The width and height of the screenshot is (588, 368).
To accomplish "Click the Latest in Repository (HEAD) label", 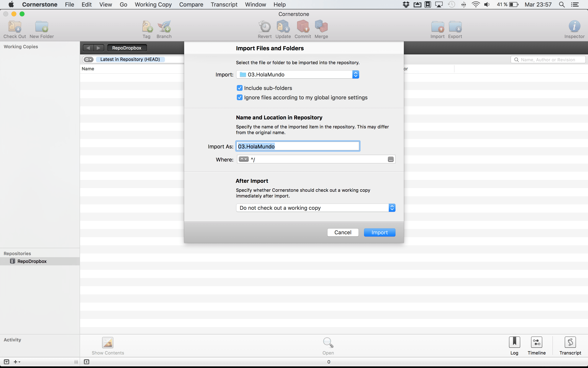I will coord(130,59).
